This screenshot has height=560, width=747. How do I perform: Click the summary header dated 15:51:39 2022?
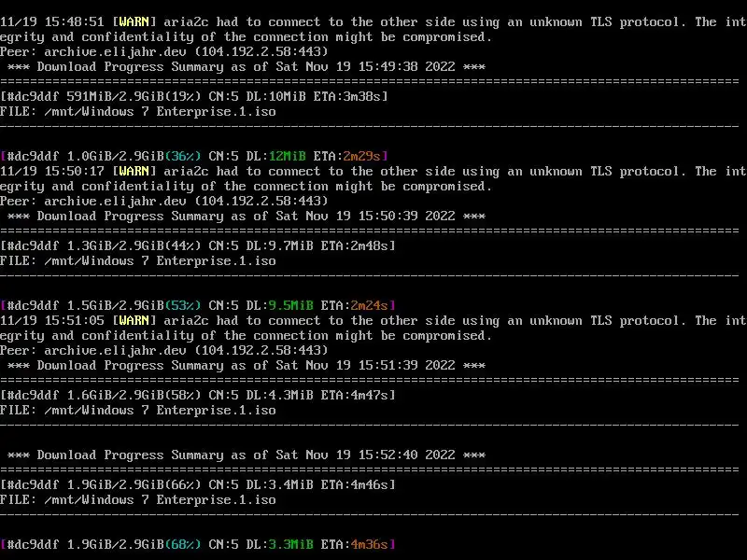(247, 365)
